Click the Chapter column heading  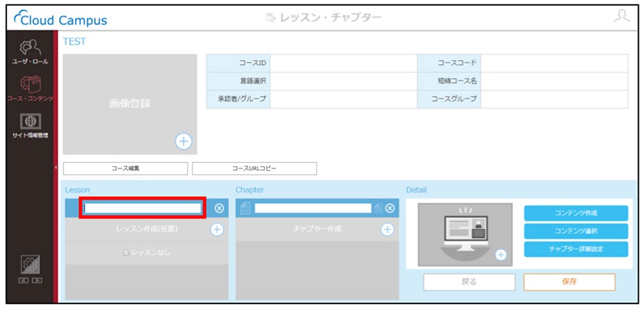coord(250,190)
